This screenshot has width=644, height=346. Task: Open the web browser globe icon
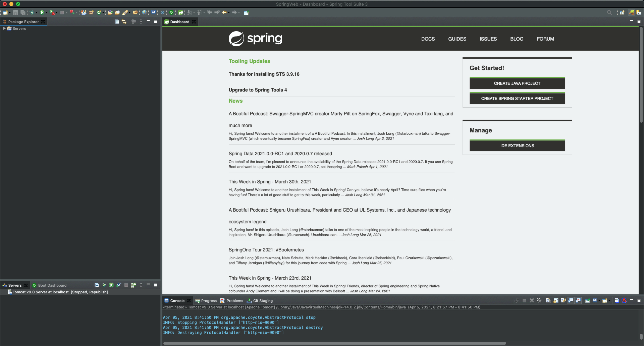click(144, 13)
